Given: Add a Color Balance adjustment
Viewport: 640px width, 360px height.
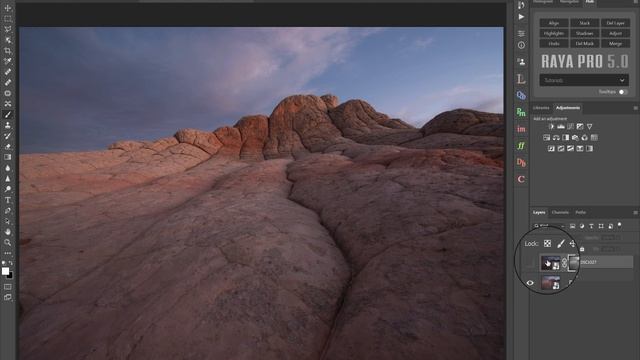Looking at the screenshot, I should [x=556, y=138].
